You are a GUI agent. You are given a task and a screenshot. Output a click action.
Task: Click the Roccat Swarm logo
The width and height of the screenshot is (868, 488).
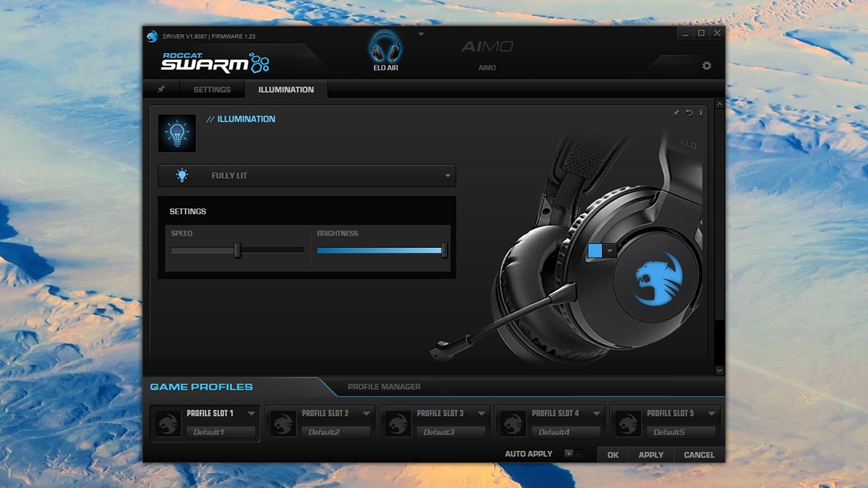tap(214, 61)
